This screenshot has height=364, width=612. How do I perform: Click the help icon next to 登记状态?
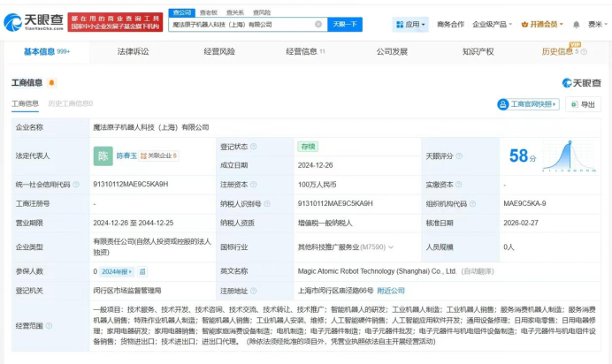[253, 147]
